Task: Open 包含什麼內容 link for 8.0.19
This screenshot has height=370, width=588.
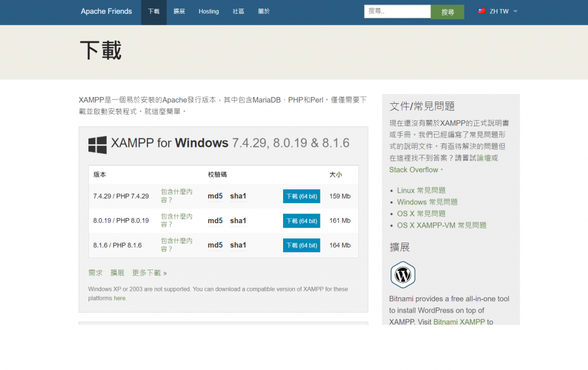Action: tap(176, 221)
